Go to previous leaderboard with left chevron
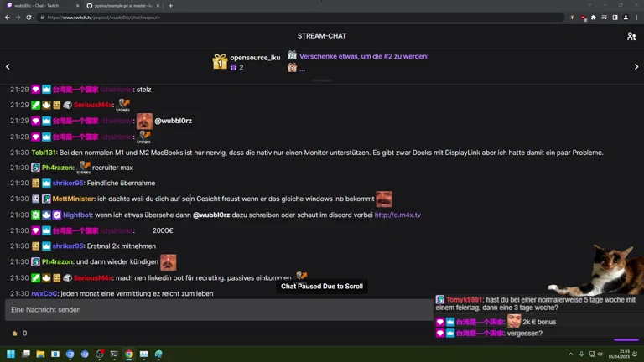This screenshot has height=362, width=644. point(8,67)
